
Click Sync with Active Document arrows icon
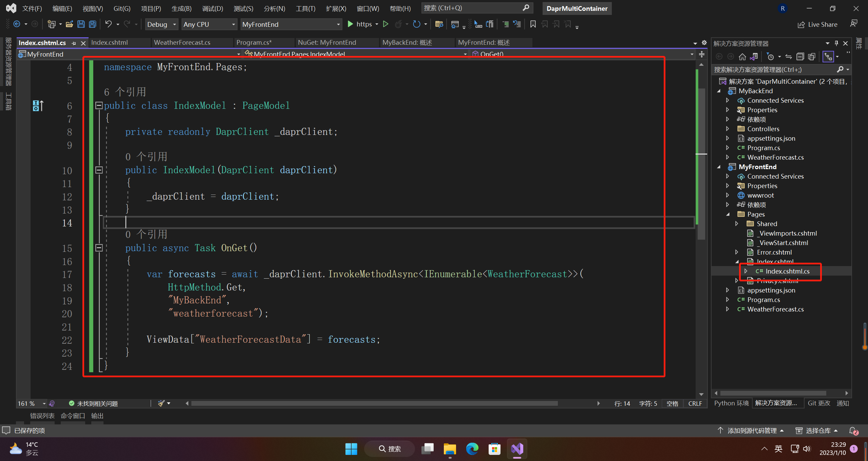[789, 57]
